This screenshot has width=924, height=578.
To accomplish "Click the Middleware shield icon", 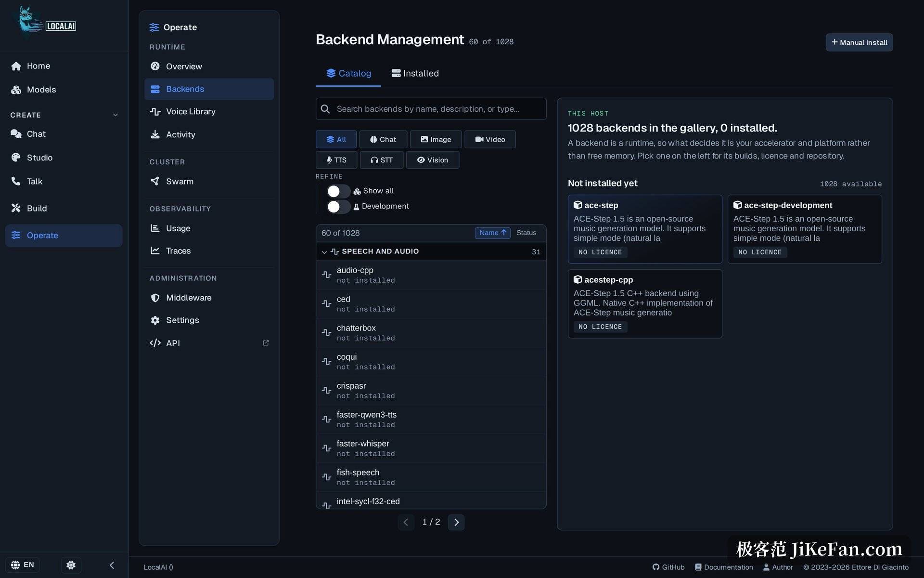I will [155, 298].
